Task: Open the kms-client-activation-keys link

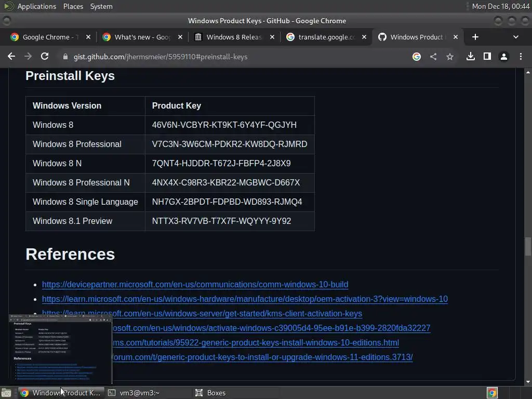Action: pos(202,313)
